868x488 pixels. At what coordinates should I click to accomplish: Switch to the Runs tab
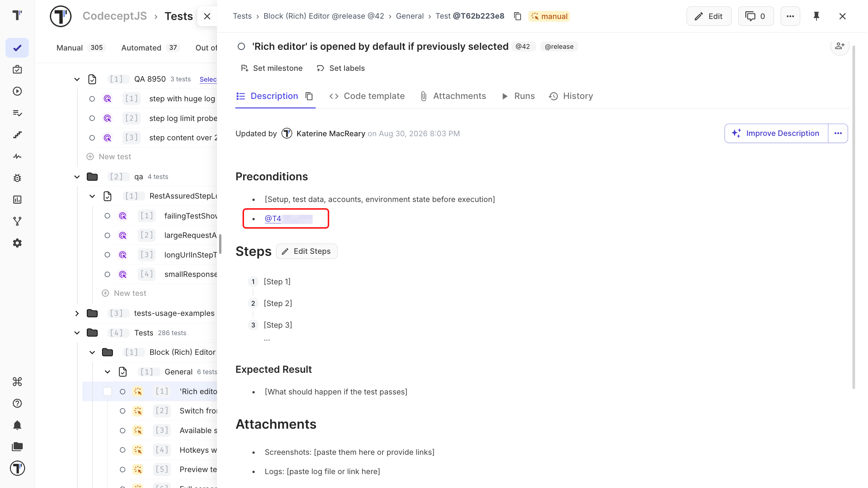pos(518,96)
